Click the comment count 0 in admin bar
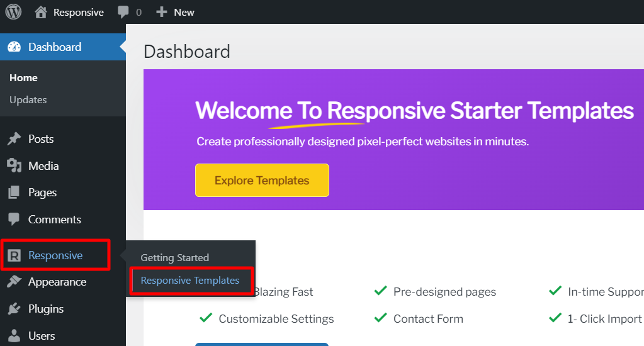 coord(139,13)
